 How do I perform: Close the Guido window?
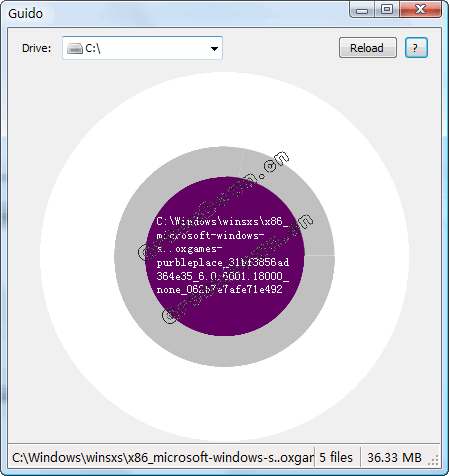[x=420, y=9]
